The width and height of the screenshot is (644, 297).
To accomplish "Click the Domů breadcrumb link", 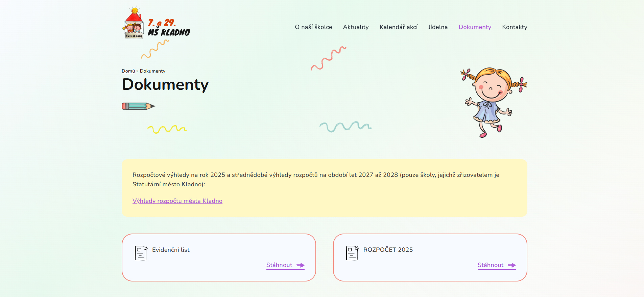I will click(x=128, y=71).
